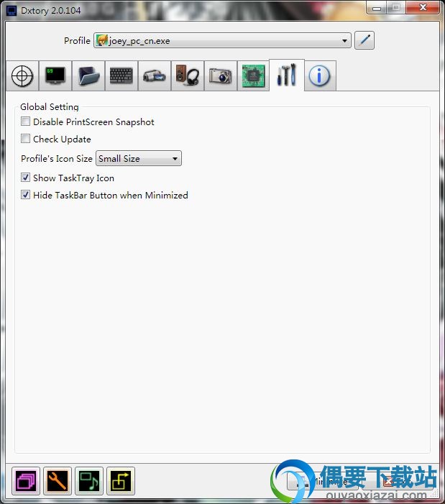This screenshot has height=504, width=445.
Task: Click the orange wrench icon button
Action: coord(58,481)
